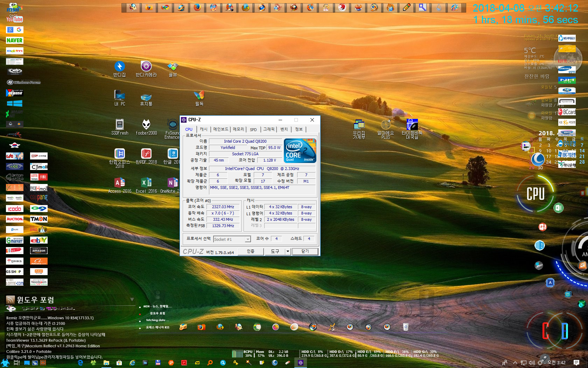The width and height of the screenshot is (588, 368).
Task: Switch to the 벤치 tab in CPU-Z
Action: click(284, 129)
